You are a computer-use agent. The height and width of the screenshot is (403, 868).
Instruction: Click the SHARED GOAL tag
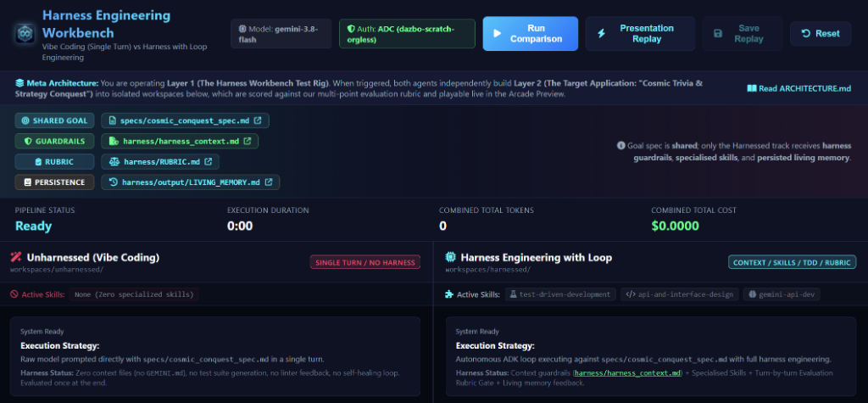point(54,120)
